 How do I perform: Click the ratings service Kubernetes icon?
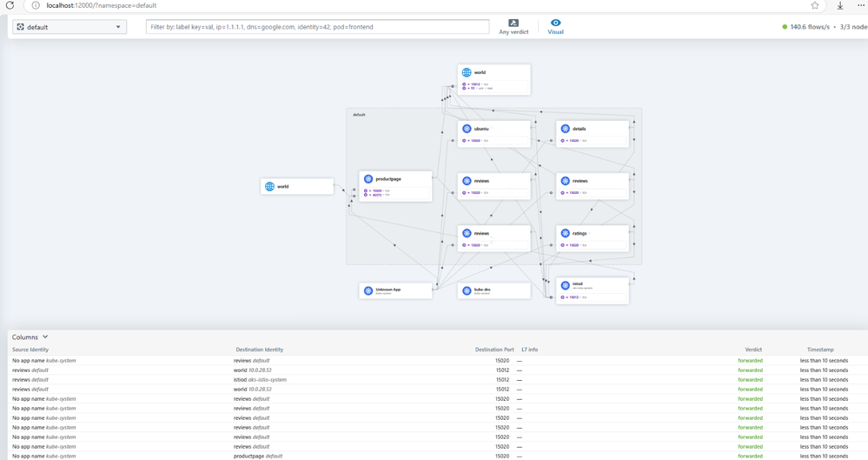(565, 233)
